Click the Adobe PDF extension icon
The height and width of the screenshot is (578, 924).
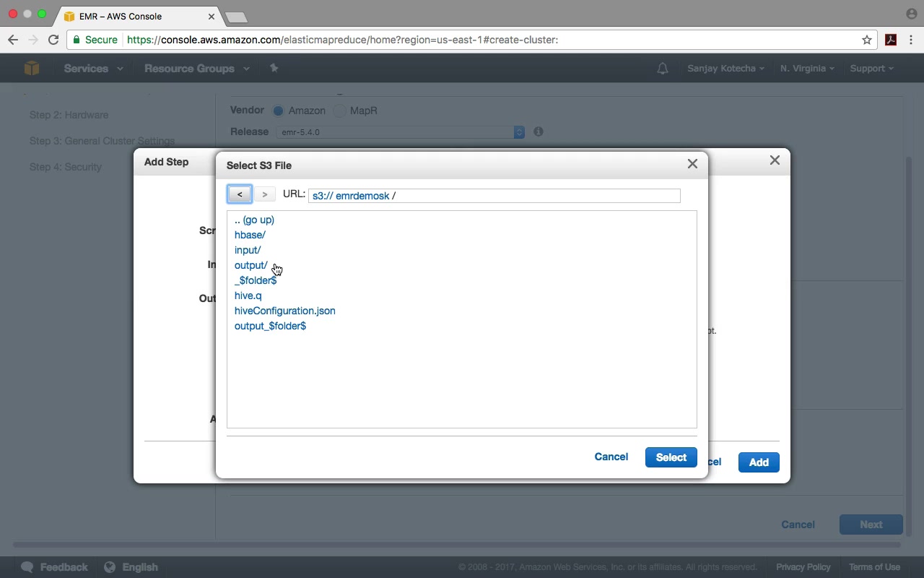pyautogui.click(x=891, y=40)
